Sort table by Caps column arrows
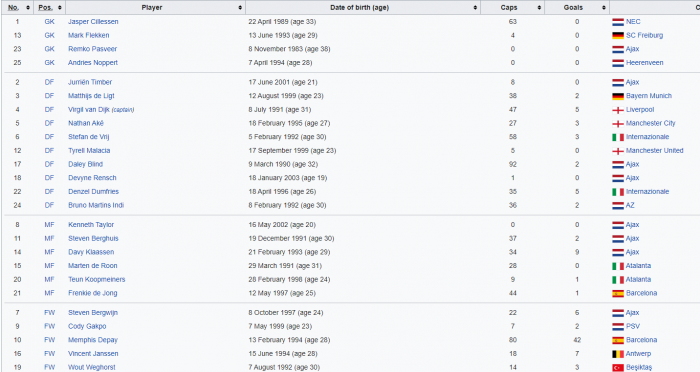The image size is (700, 372). (x=539, y=8)
